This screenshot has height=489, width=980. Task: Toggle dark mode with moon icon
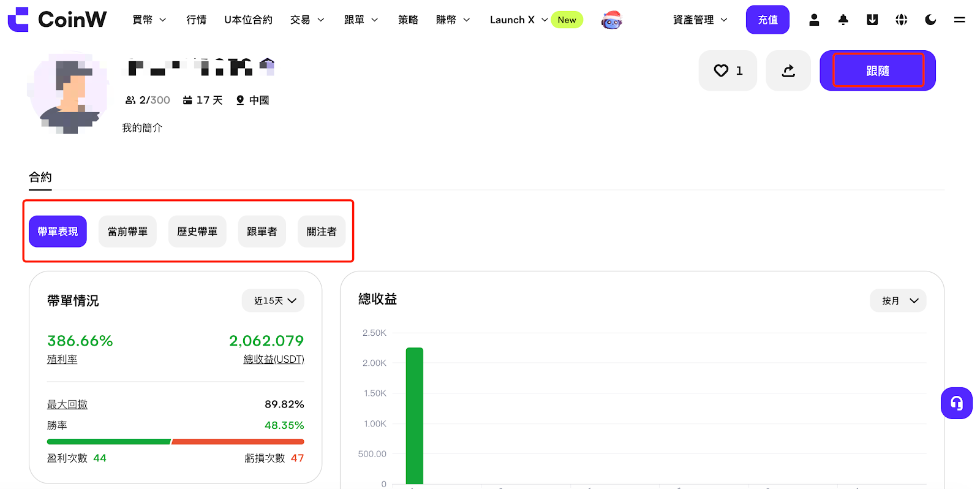pos(930,20)
